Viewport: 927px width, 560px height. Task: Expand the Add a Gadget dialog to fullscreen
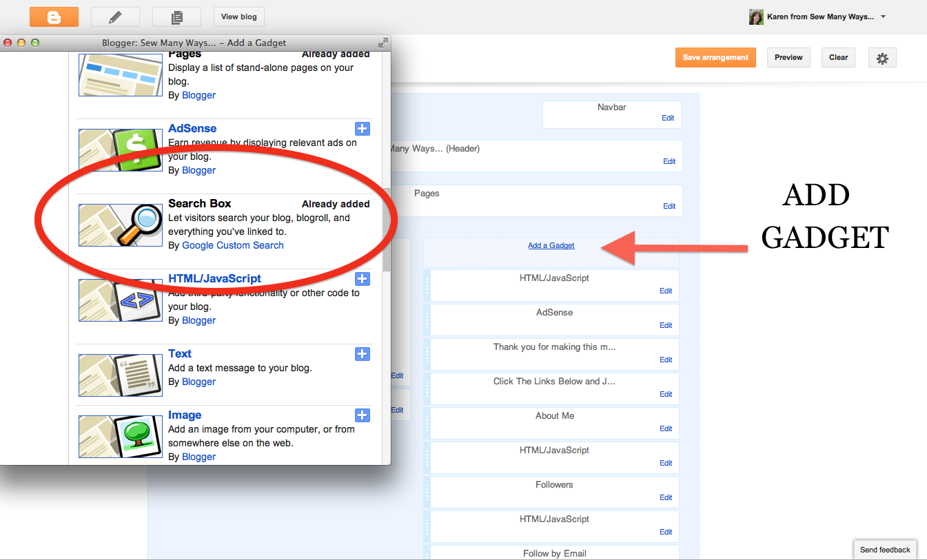click(x=383, y=42)
